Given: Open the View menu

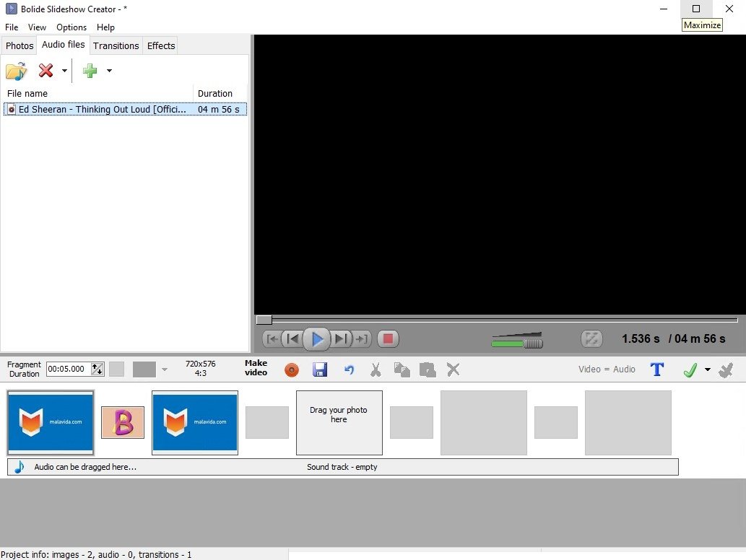Looking at the screenshot, I should click(x=37, y=27).
